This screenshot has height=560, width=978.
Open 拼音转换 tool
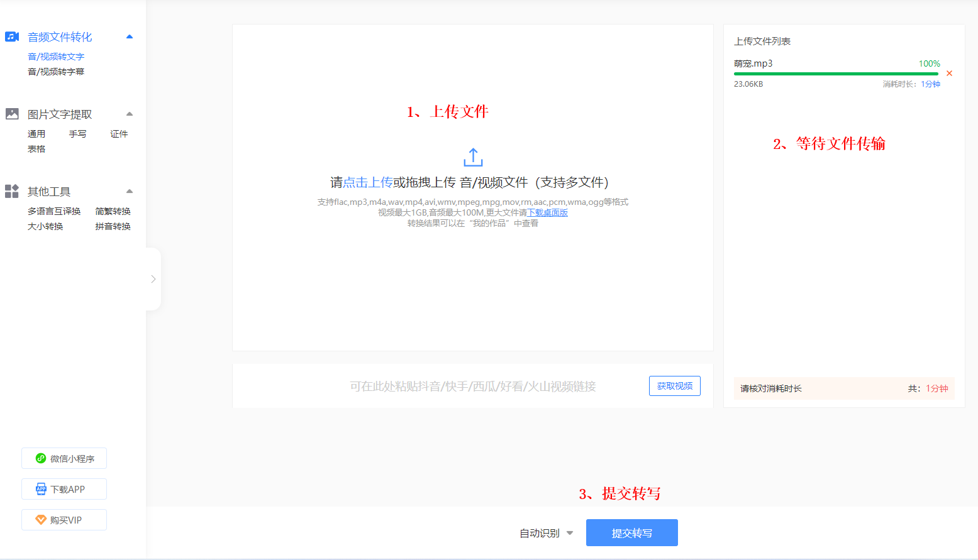113,226
